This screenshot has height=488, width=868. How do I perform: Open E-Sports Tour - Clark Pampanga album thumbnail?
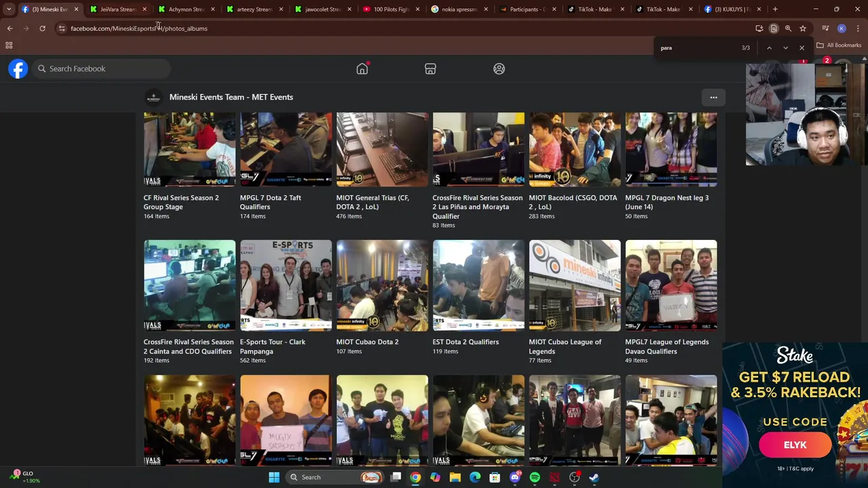pos(285,285)
